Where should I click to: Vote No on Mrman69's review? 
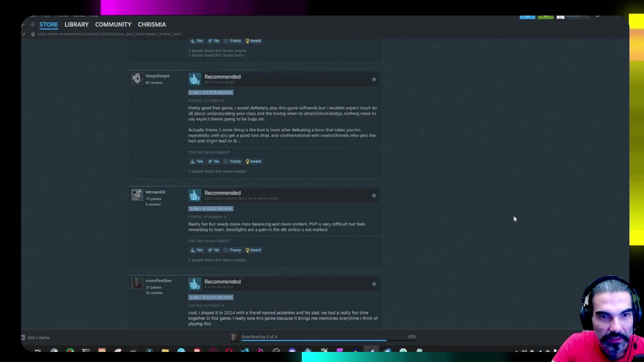pos(213,250)
